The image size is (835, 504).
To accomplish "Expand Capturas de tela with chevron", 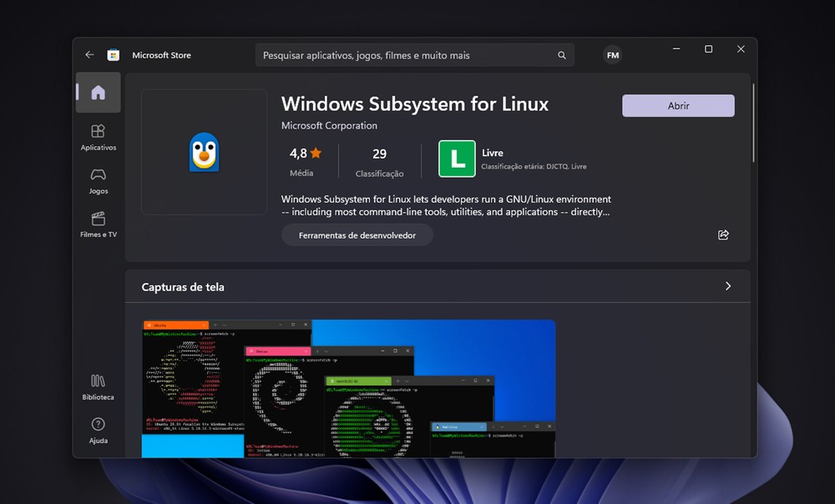I will [x=728, y=286].
